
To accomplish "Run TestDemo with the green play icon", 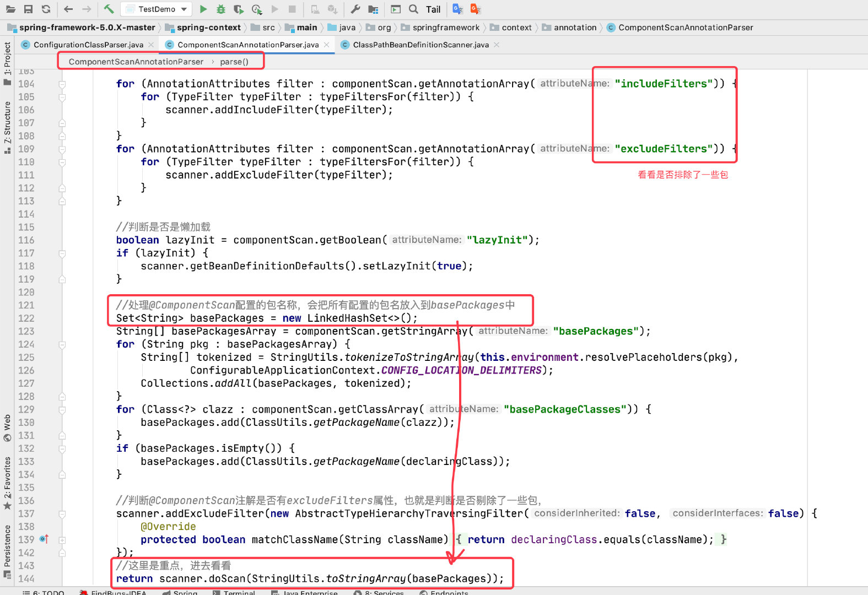I will coord(203,9).
